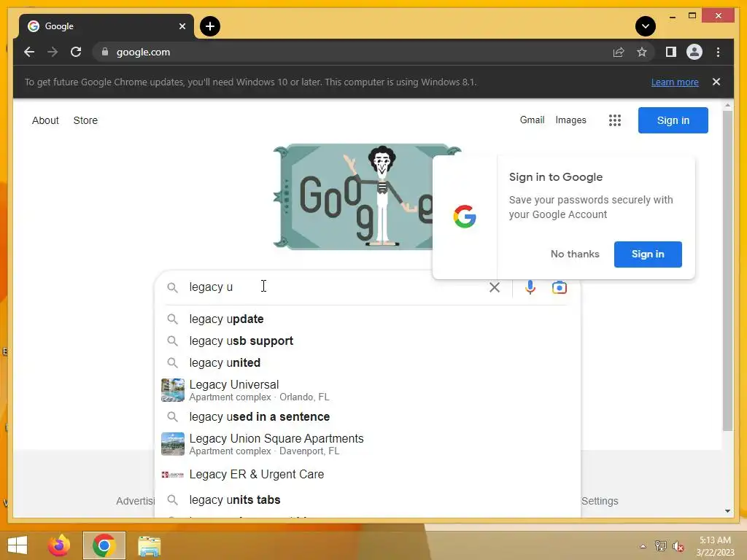
Task: Click the network icon in the tray
Action: click(661, 546)
